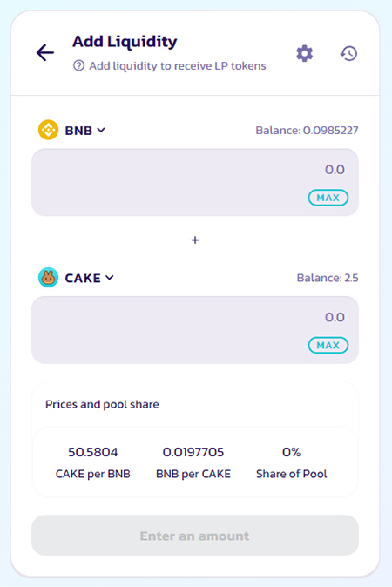This screenshot has height=587, width=392.
Task: Click the BNB coin logo
Action: pyautogui.click(x=48, y=130)
